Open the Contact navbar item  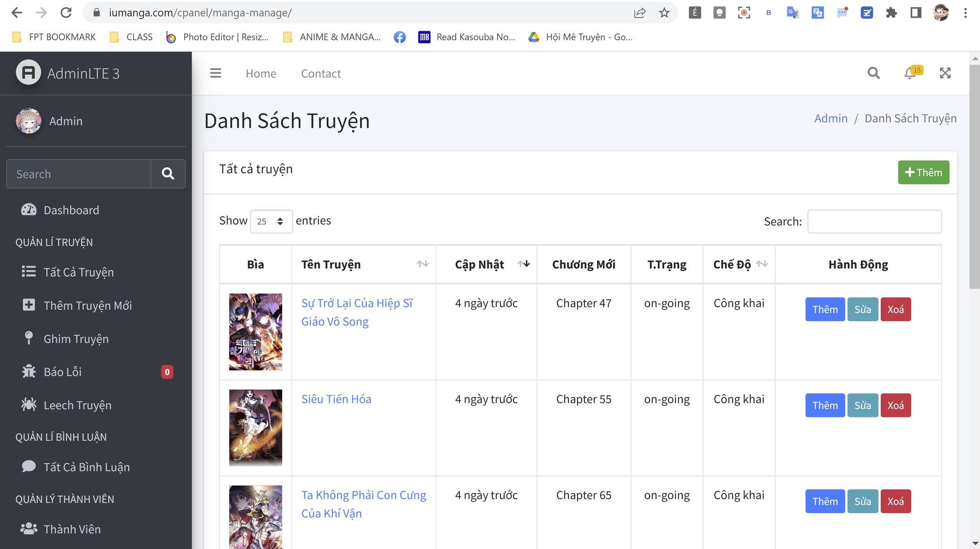pyautogui.click(x=321, y=73)
